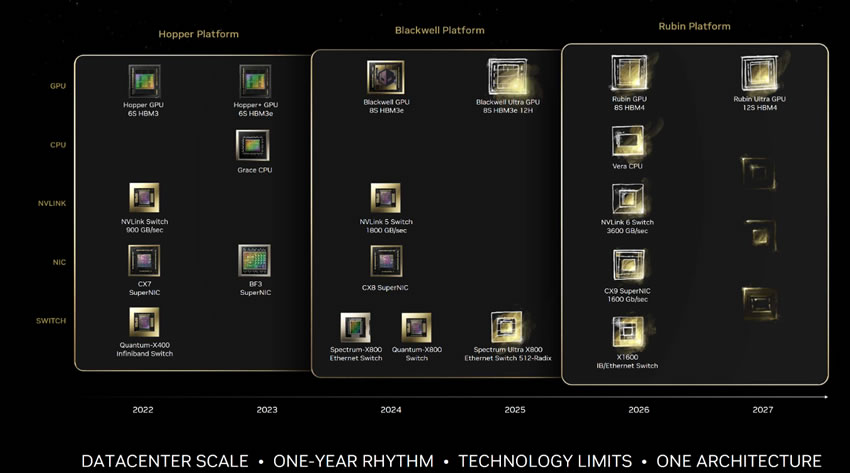Click the 'Rubin Ultra GPU 12S HBM4' label

pos(759,103)
